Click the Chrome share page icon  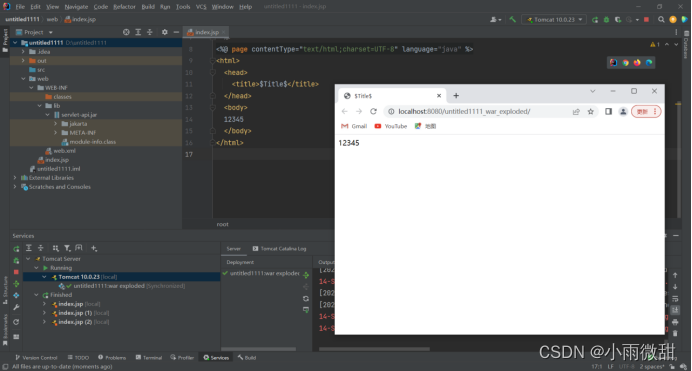tap(576, 112)
